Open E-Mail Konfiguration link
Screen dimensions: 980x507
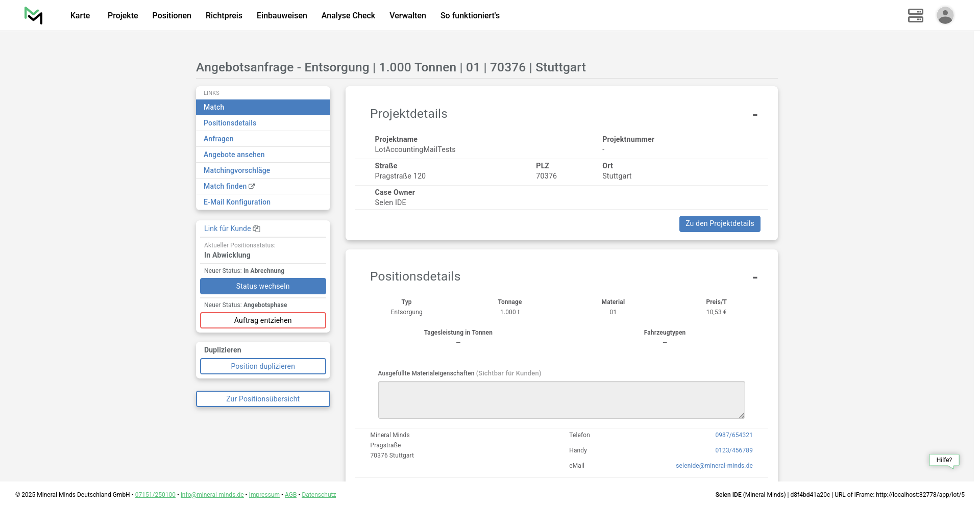237,202
